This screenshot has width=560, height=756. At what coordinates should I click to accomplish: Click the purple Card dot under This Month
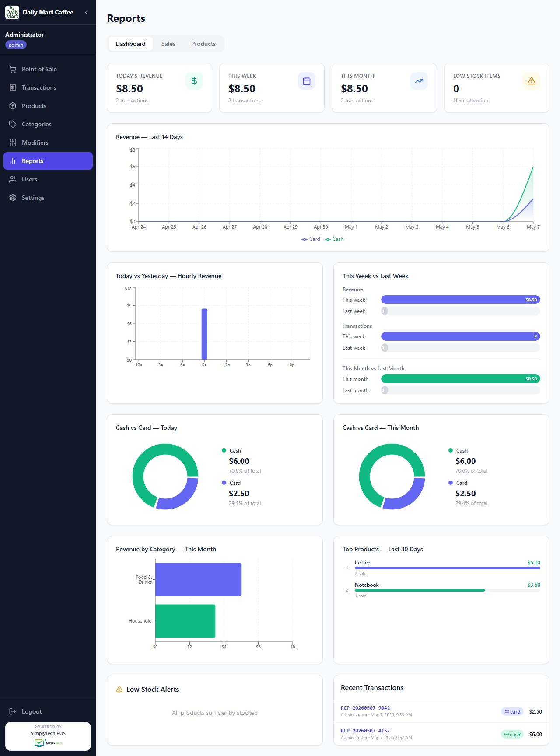451,483
